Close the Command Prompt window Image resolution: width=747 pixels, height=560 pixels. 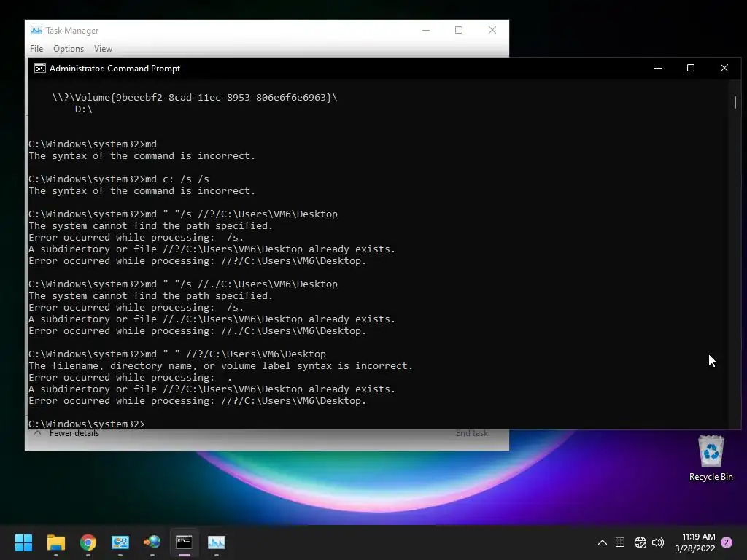(724, 68)
